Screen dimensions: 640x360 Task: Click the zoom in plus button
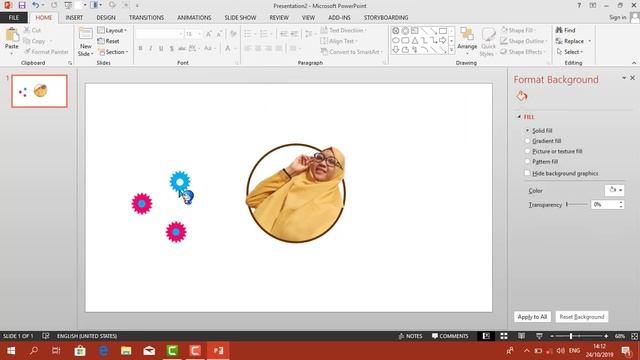click(606, 336)
